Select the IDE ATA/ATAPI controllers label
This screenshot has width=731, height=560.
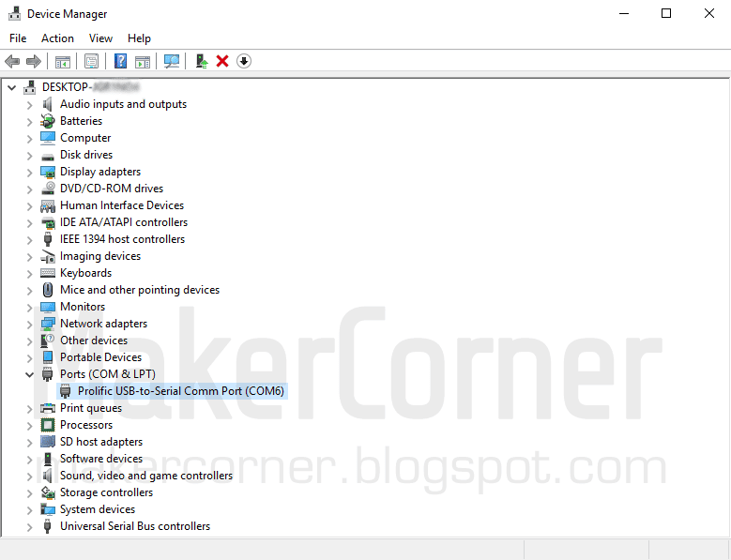pos(124,222)
